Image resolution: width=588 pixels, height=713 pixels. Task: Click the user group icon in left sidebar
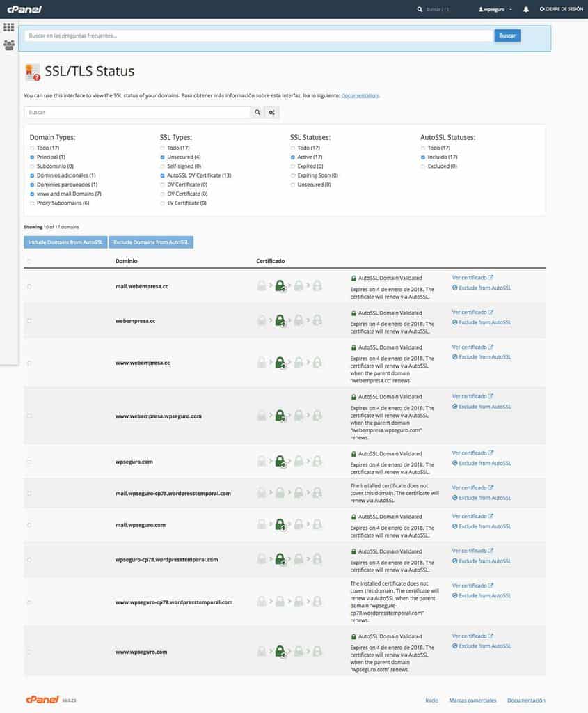[9, 45]
